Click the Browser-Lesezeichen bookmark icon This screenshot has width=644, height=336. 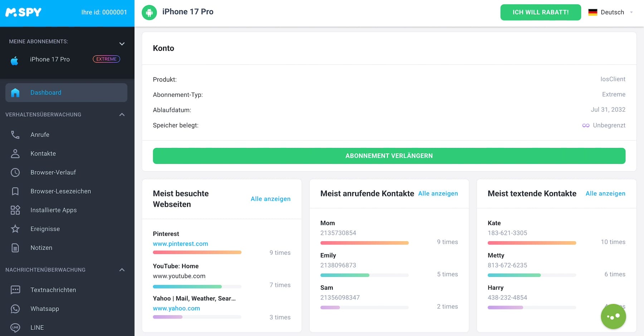(15, 191)
